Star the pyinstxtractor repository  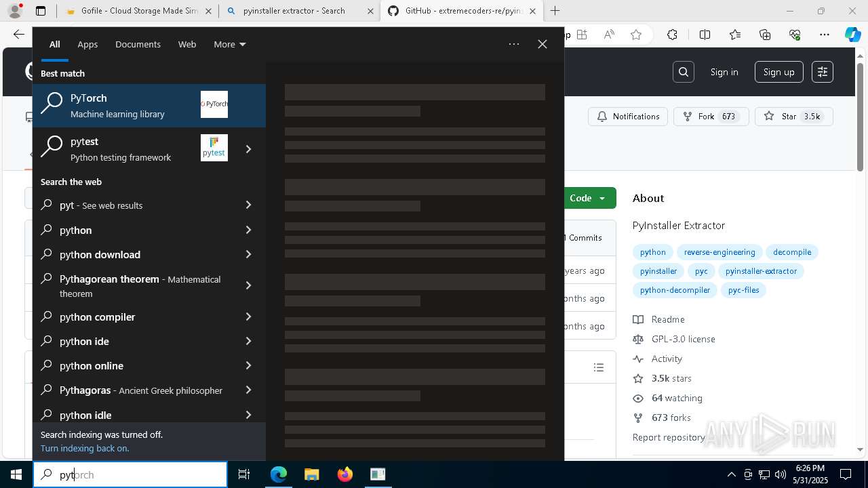(793, 117)
